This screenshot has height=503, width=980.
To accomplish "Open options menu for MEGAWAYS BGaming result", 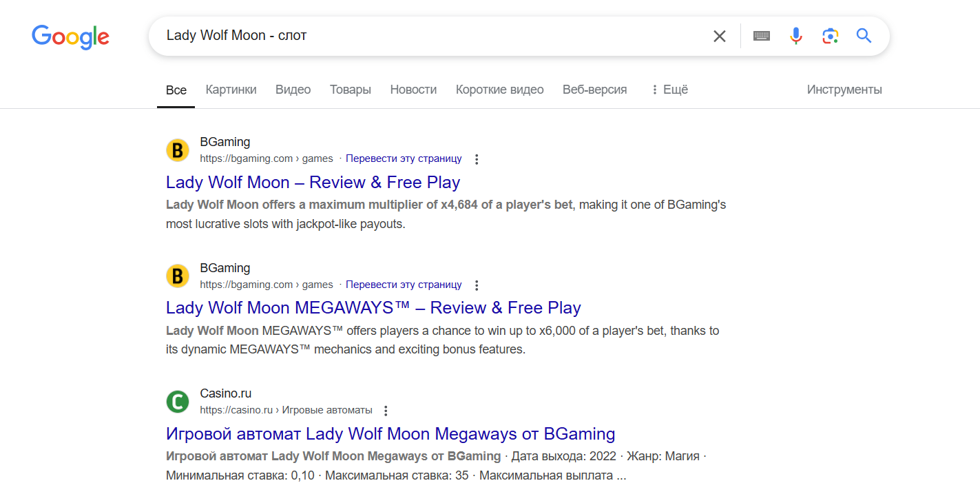I will [x=477, y=285].
